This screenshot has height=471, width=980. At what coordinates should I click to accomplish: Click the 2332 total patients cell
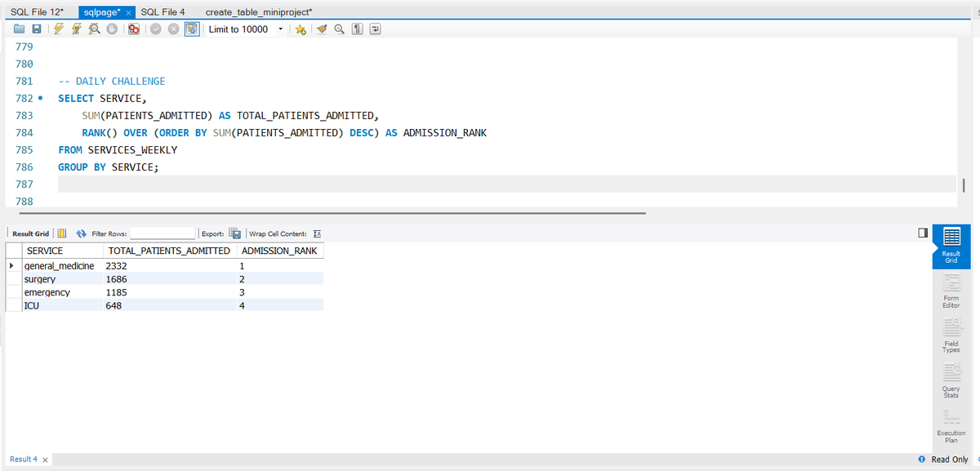tap(169, 266)
